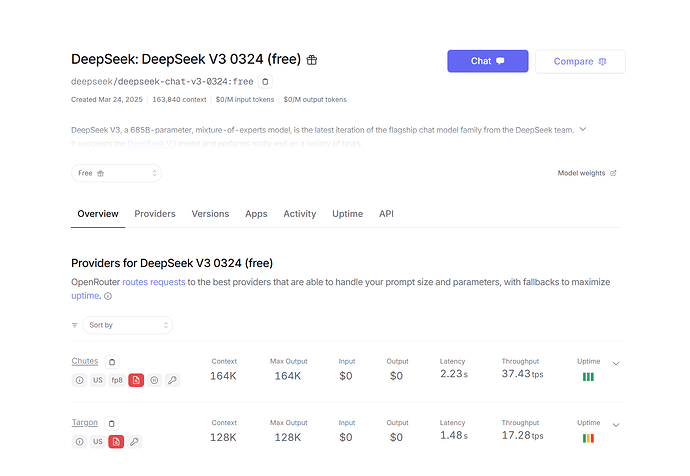Click the Chutes throughput value 37.43 tps
Viewport: 690px width, 476px height.
point(522,374)
